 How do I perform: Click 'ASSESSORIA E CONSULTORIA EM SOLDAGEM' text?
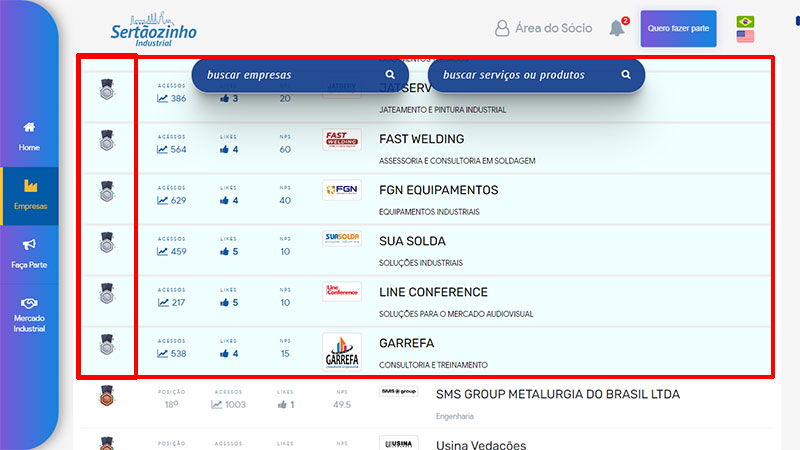457,161
